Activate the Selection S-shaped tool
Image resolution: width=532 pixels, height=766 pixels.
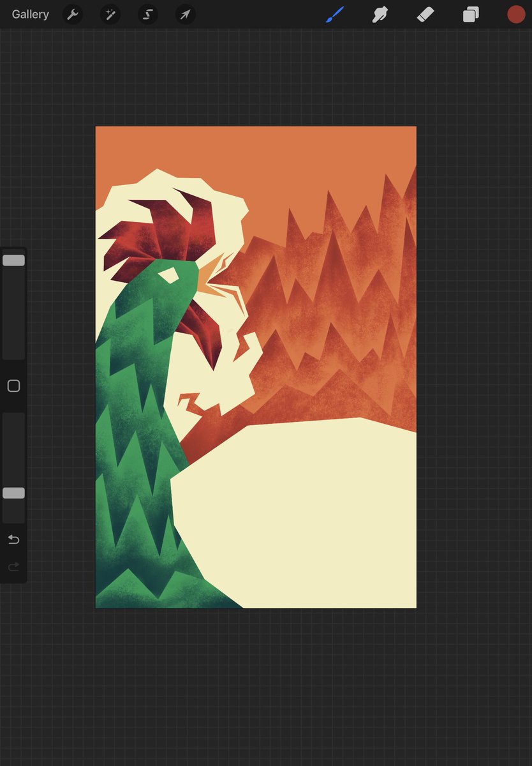coord(148,14)
